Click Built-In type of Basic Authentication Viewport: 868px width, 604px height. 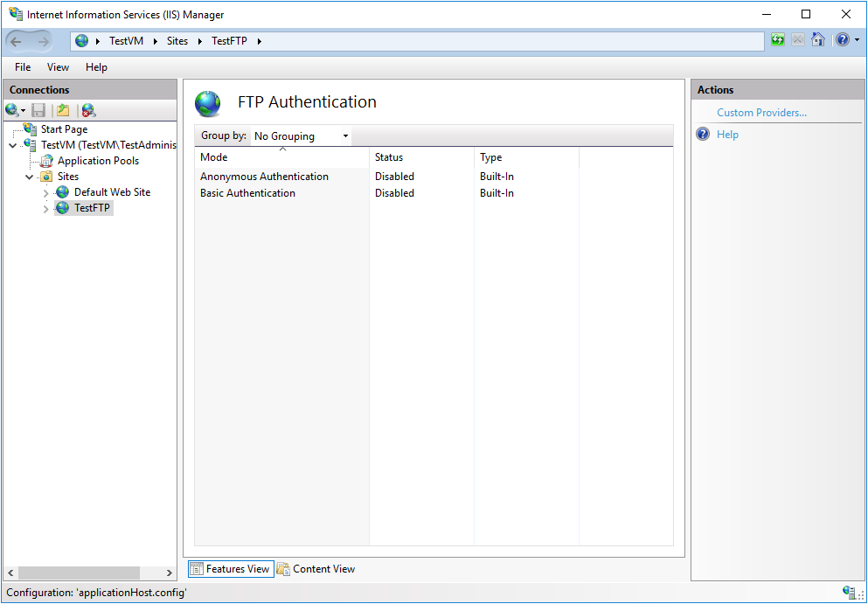(x=496, y=193)
